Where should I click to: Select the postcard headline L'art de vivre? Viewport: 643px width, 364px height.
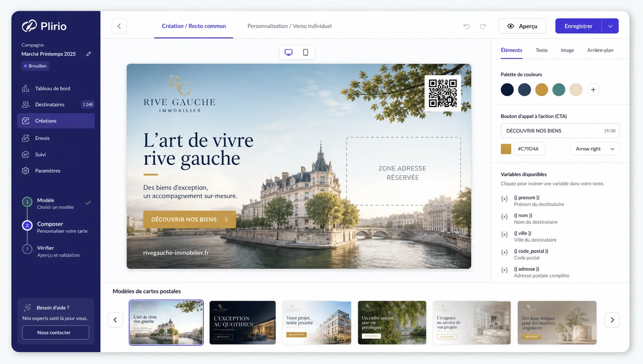pos(199,149)
